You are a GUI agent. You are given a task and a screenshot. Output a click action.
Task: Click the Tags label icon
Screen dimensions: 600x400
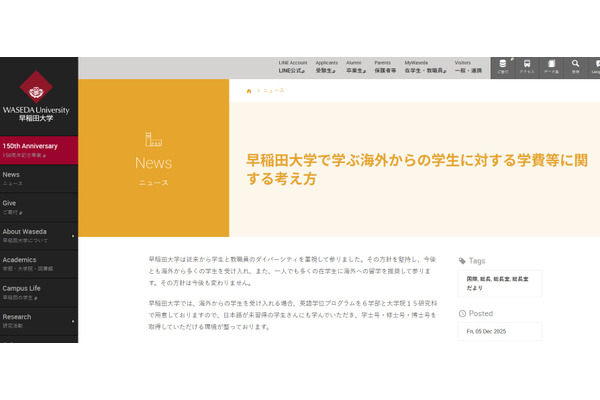(462, 261)
